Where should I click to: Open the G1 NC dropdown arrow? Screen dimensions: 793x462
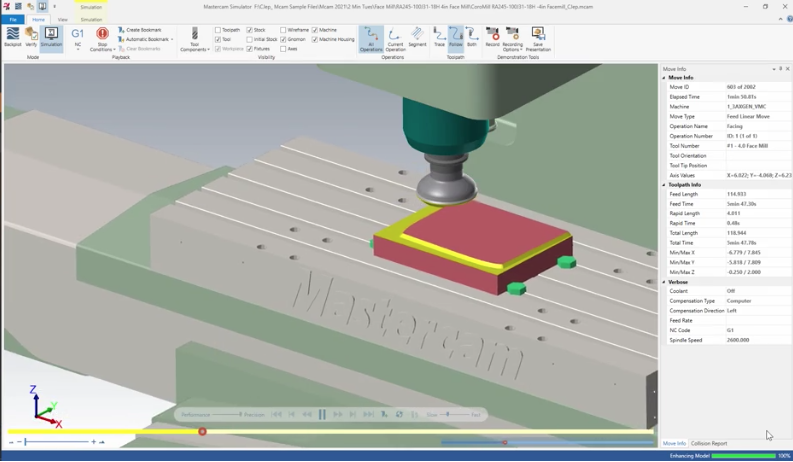pyautogui.click(x=77, y=50)
